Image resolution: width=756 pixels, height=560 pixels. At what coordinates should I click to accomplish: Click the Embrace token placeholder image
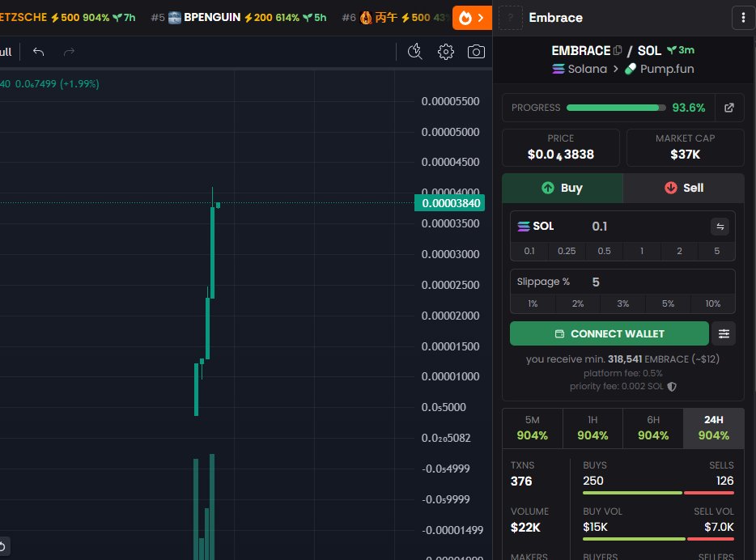pos(510,18)
